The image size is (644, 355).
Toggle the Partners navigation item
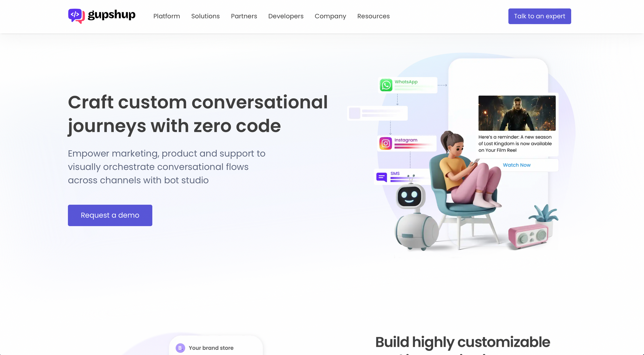pos(244,16)
